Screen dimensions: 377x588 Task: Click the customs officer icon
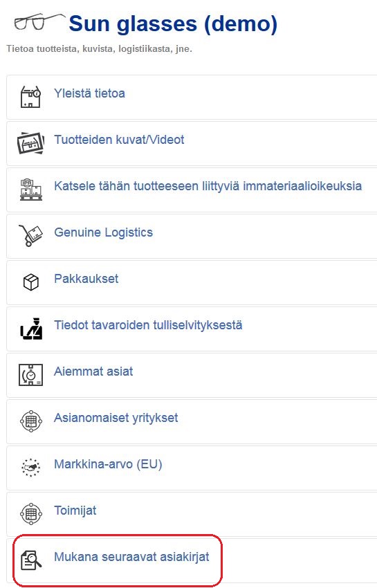pos(30,329)
